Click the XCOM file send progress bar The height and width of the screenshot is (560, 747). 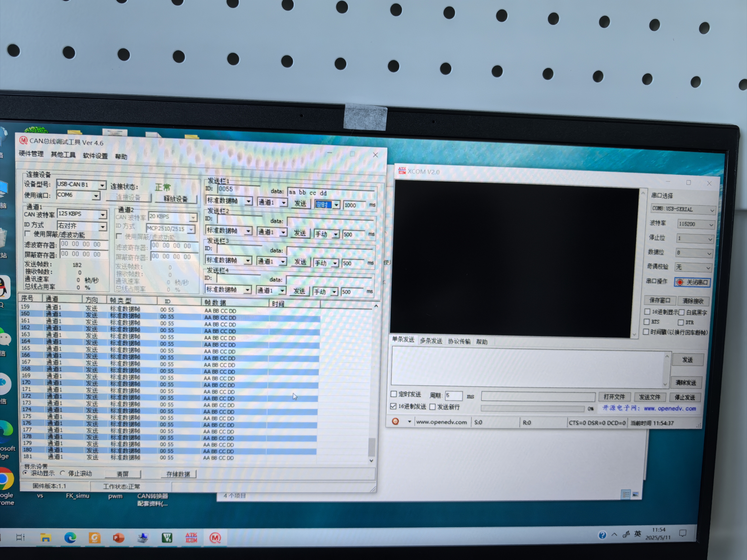point(532,409)
